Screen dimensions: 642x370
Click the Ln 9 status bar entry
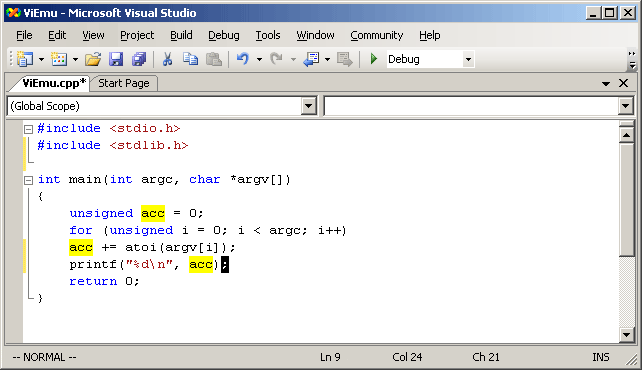[330, 357]
